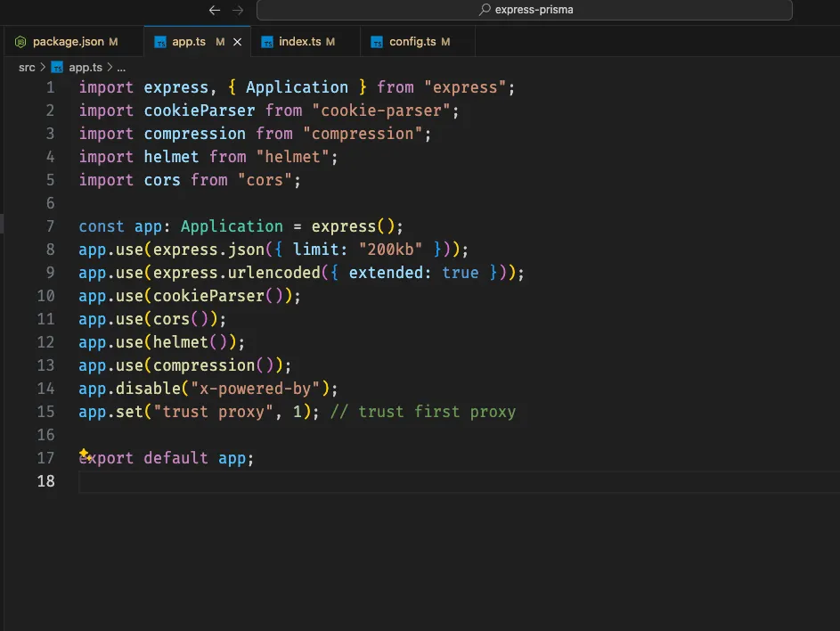Image resolution: width=840 pixels, height=631 pixels.
Task: Click cors() call on line 11
Action: [x=181, y=319]
